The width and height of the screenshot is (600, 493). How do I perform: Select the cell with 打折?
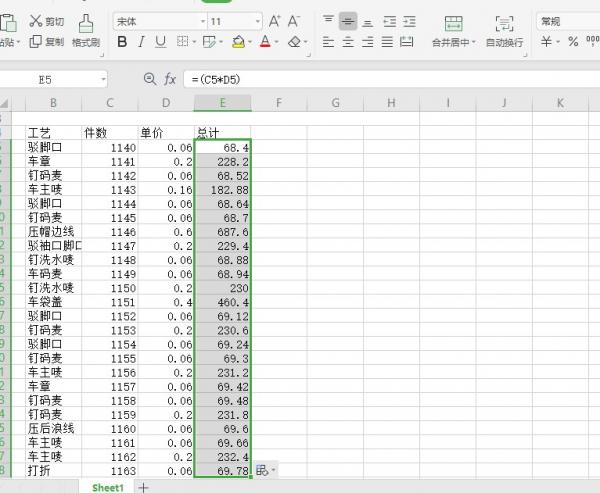coord(54,470)
